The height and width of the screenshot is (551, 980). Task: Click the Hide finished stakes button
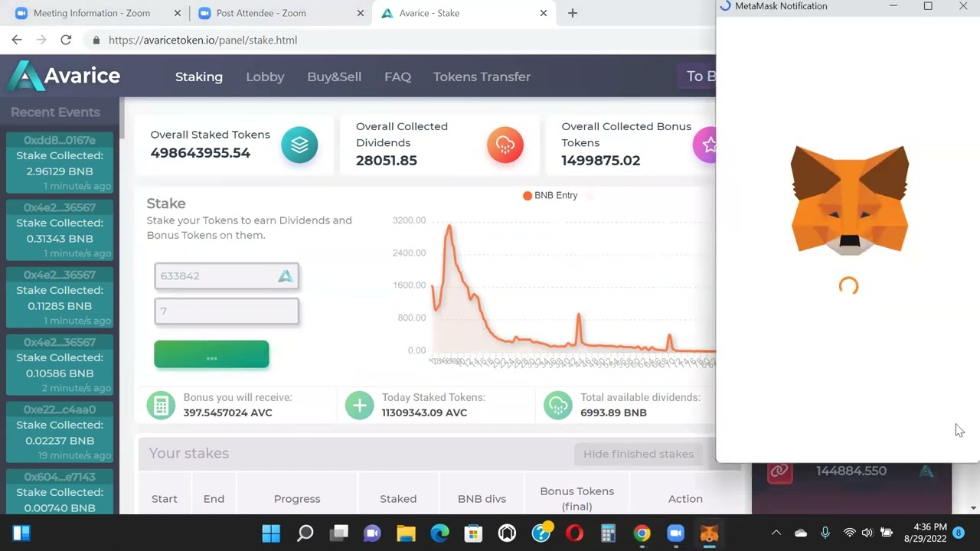(x=639, y=454)
